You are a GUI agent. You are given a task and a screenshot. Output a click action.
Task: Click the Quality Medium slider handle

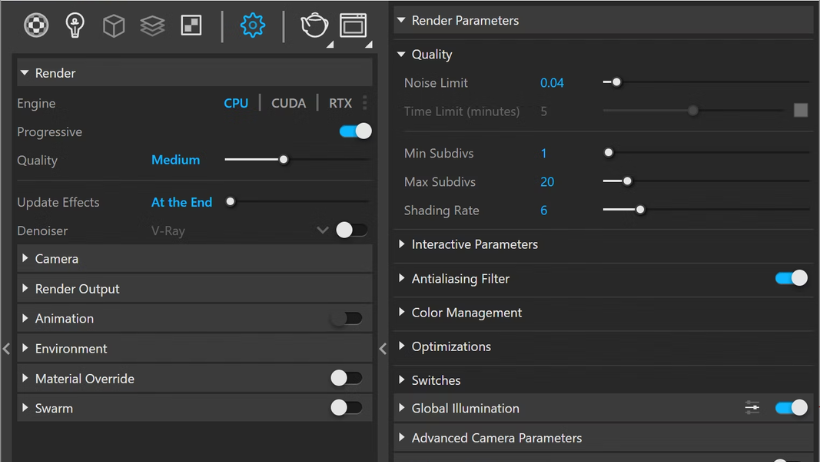(283, 160)
